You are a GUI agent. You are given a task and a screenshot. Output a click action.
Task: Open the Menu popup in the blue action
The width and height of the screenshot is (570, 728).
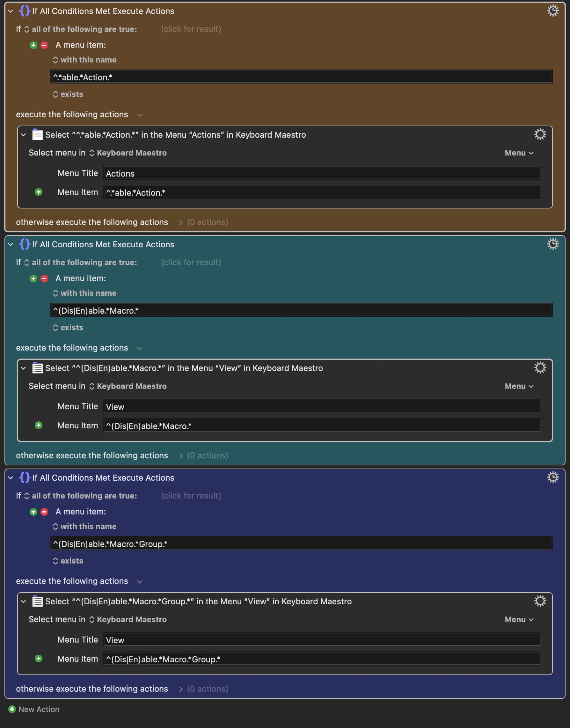pyautogui.click(x=519, y=619)
